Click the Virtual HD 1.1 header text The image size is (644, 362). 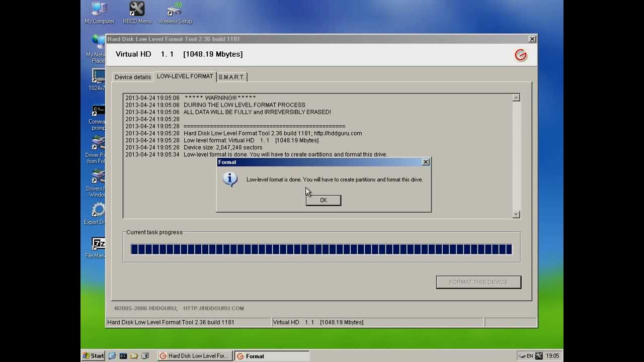[x=179, y=54]
